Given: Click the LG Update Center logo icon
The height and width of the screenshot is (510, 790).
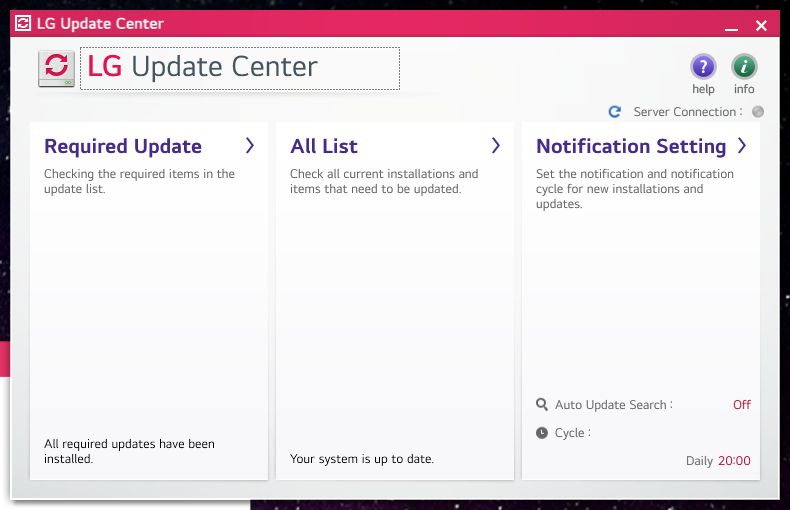Looking at the screenshot, I should 56,69.
